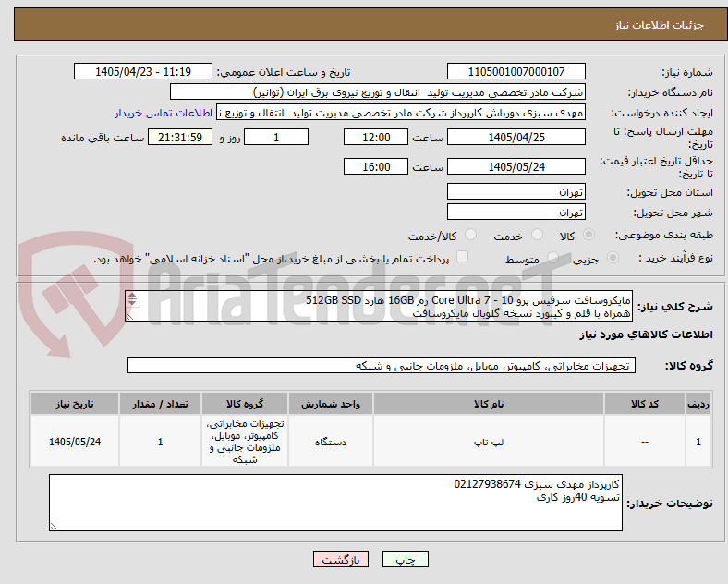
Task: Toggle the Islamic treasury payment checkbox
Action: tap(463, 257)
